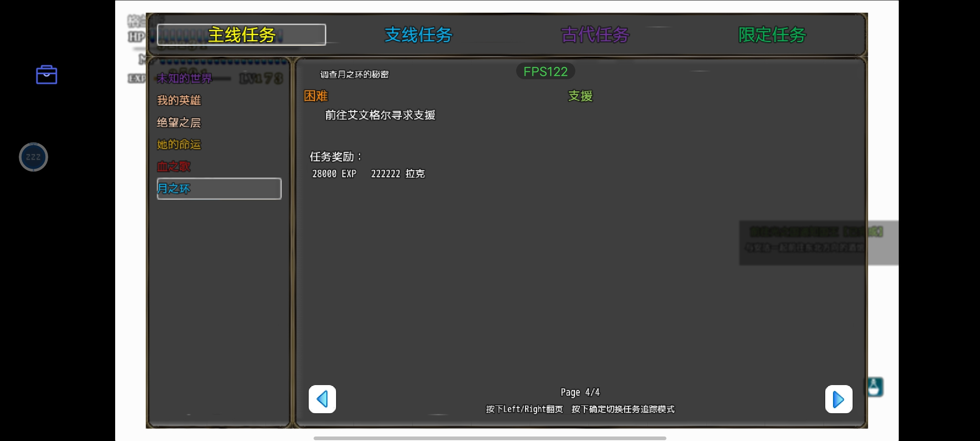
Task: Click the 222222 拉克 reward text
Action: click(x=398, y=174)
